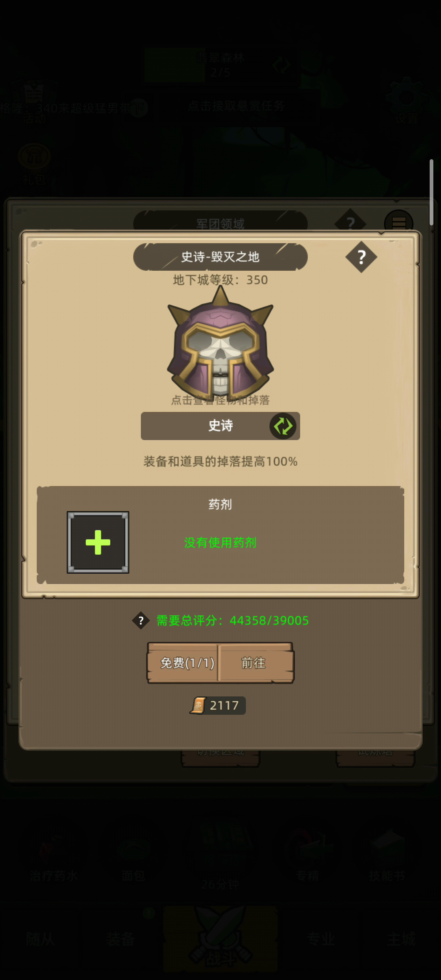
Task: Open the help diamond beside 史诗-毁灭之地
Action: tap(361, 257)
